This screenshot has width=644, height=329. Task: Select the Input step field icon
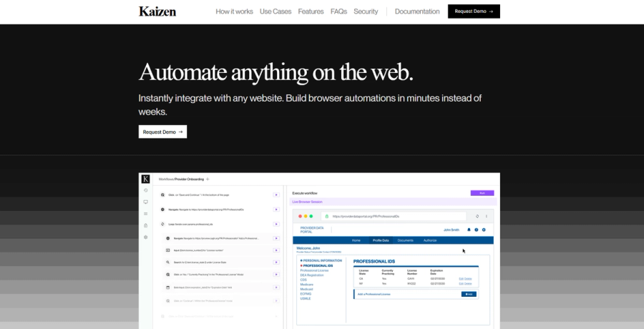tap(167, 250)
